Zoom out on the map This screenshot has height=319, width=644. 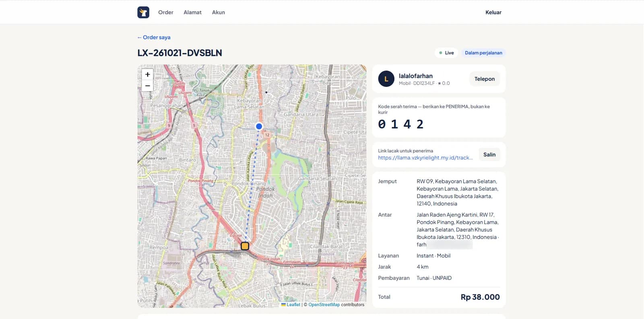pyautogui.click(x=147, y=86)
